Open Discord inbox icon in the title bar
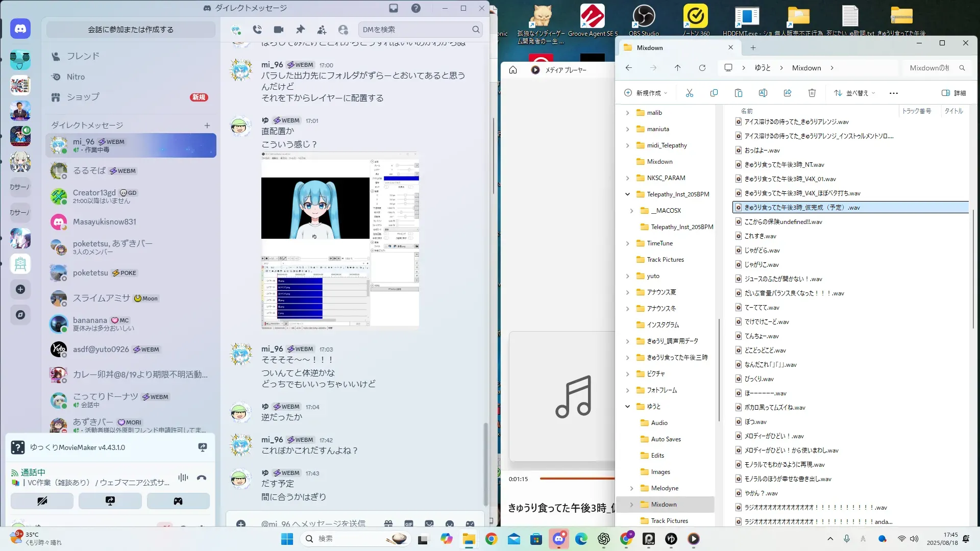This screenshot has height=551, width=980. click(394, 8)
